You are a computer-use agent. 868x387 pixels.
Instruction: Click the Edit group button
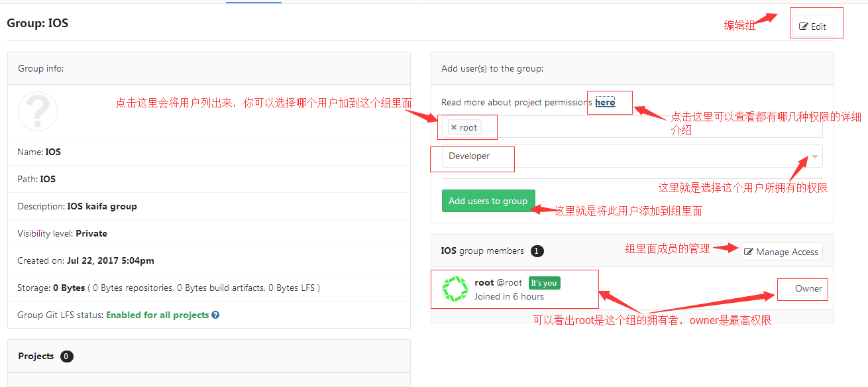click(x=812, y=27)
